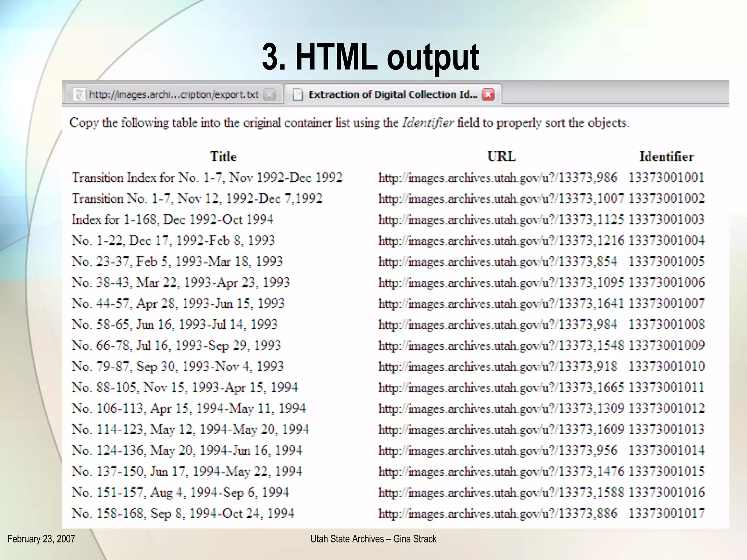This screenshot has height=560, width=747.
Task: Open URL ending 13373,1641
Action: click(501, 304)
